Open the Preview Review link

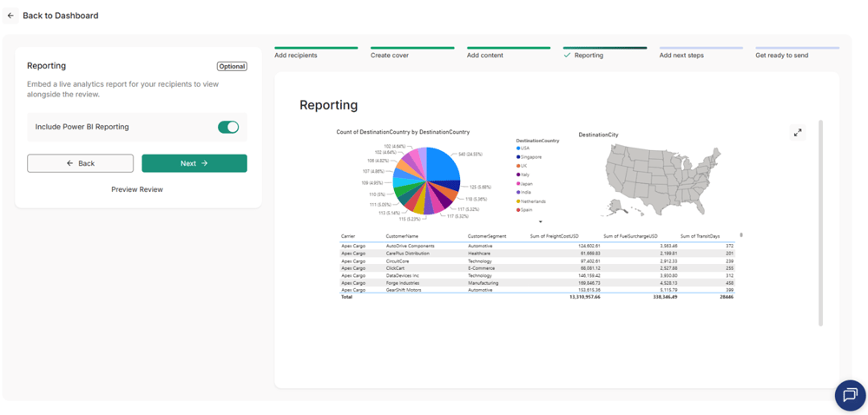(137, 189)
